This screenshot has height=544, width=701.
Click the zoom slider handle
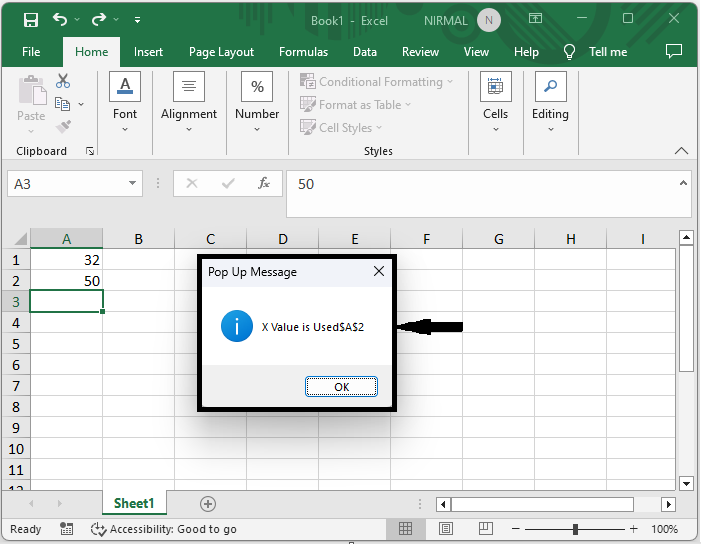575,529
